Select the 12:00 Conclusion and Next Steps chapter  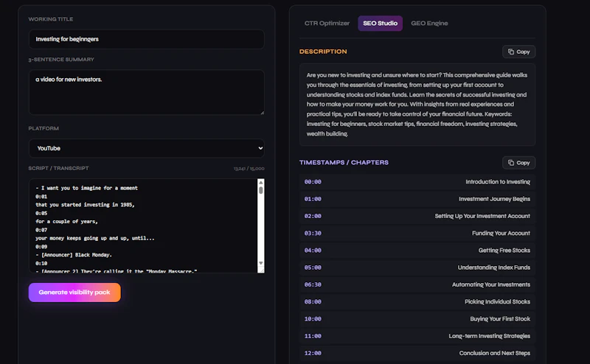point(417,353)
